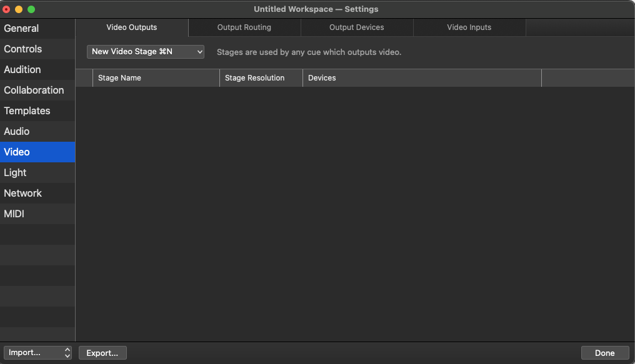
Task: Click the Import stepper arrows
Action: pyautogui.click(x=66, y=353)
